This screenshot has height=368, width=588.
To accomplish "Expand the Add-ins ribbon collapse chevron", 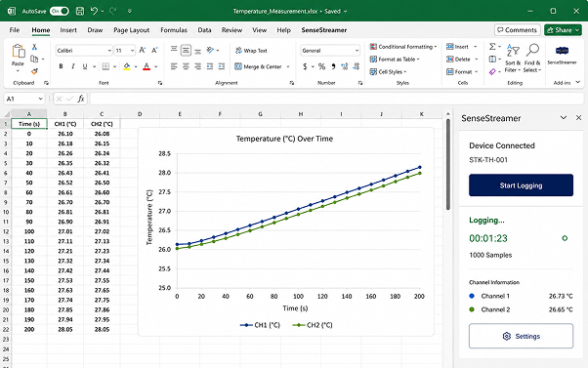I will pyautogui.click(x=578, y=82).
